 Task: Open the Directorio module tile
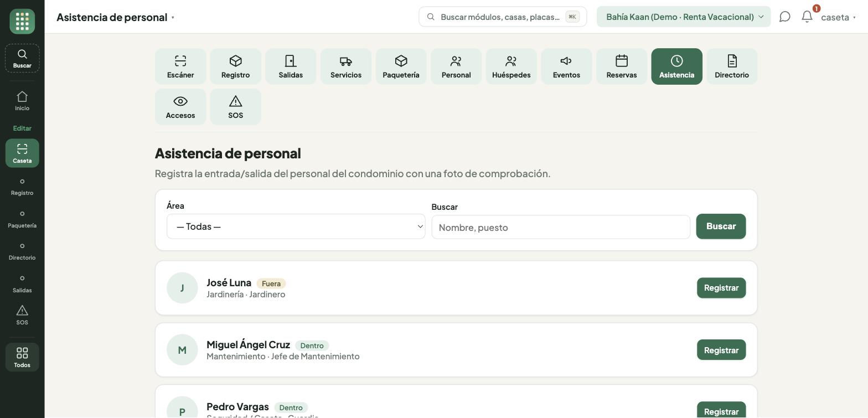[732, 66]
